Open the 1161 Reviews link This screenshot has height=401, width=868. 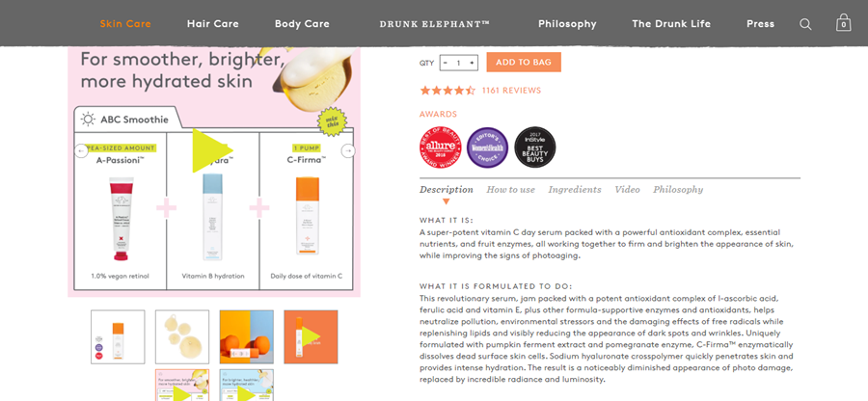[511, 91]
